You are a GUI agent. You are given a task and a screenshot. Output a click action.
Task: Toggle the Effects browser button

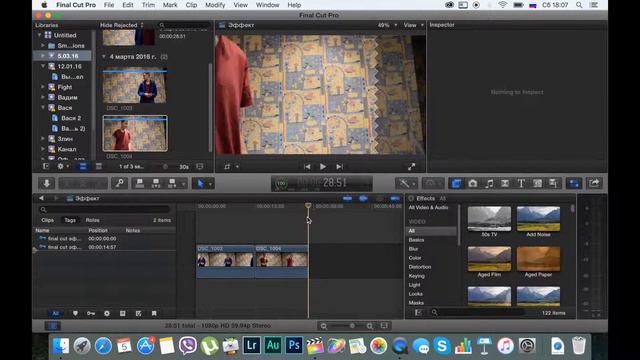[456, 183]
